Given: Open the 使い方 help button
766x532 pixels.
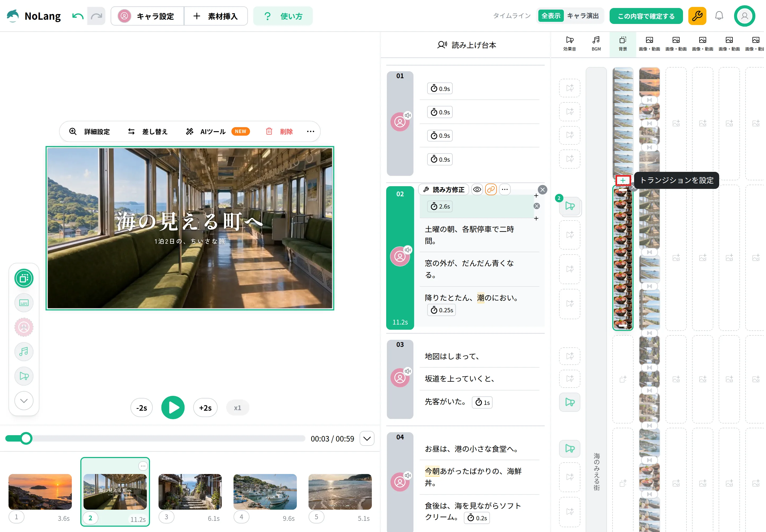Looking at the screenshot, I should (x=283, y=16).
